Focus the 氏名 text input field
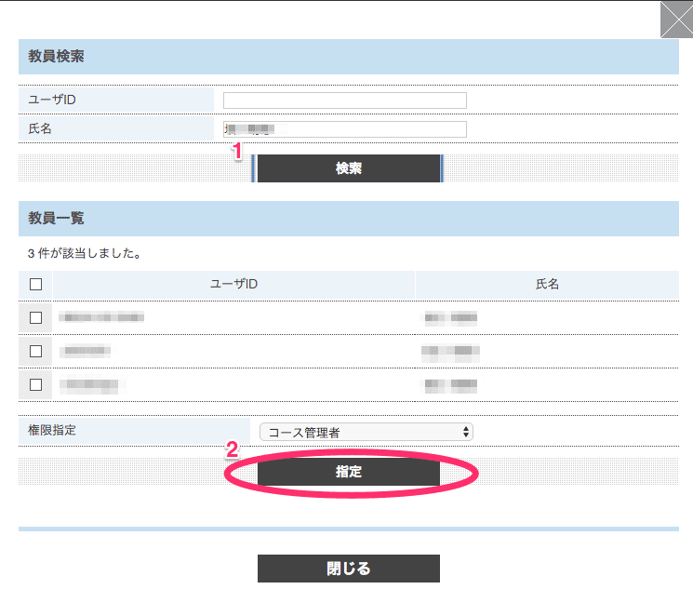This screenshot has width=693, height=616. tap(345, 129)
